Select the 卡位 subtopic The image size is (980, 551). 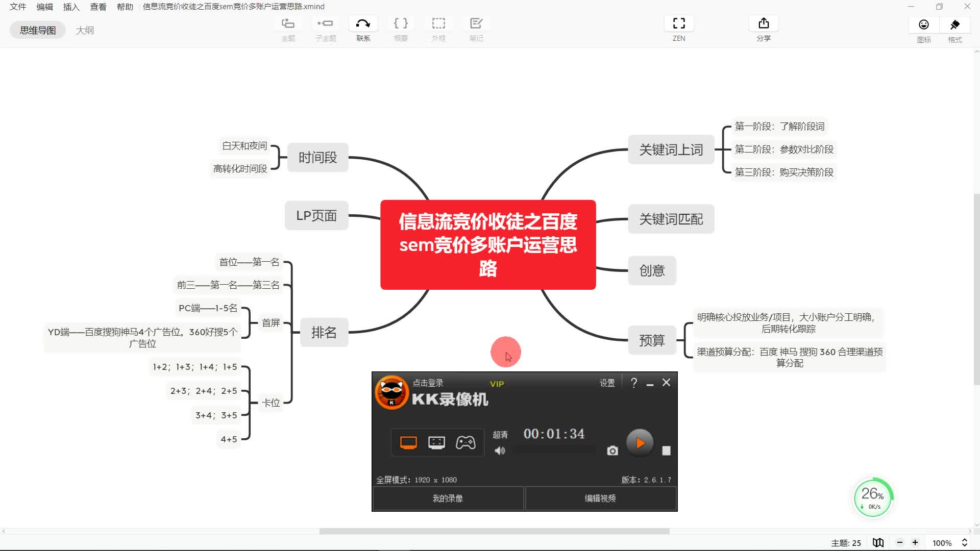click(x=271, y=403)
